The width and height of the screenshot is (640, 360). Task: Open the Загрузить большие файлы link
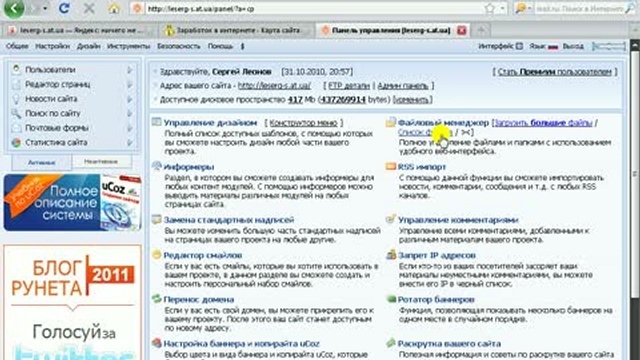point(543,122)
